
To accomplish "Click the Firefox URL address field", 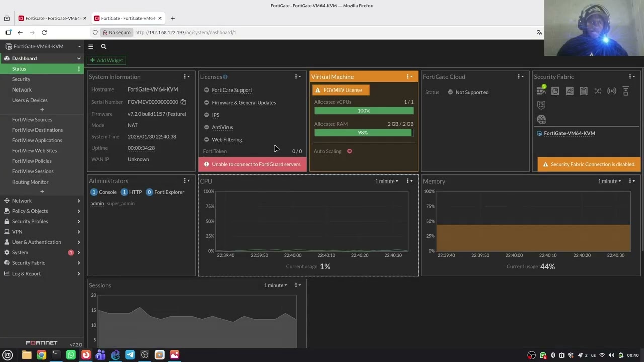I will tap(332, 32).
